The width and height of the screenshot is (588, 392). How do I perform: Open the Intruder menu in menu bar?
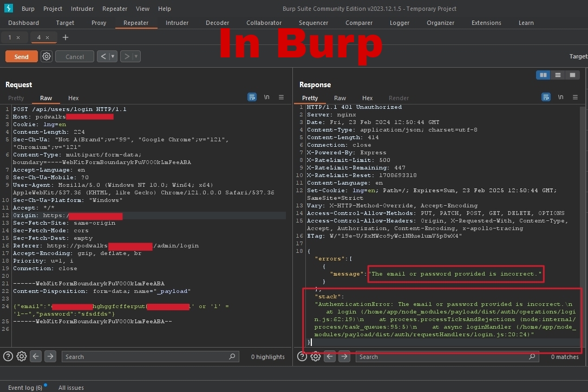pos(83,9)
